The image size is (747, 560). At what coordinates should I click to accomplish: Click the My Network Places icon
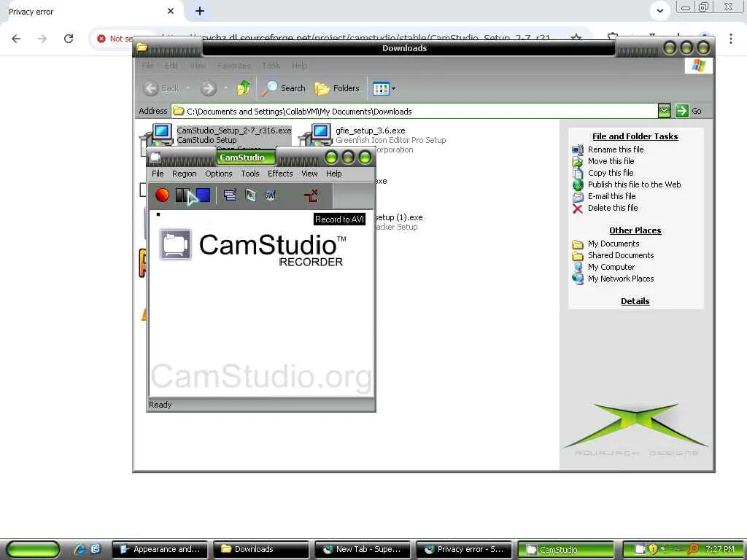pos(578,279)
